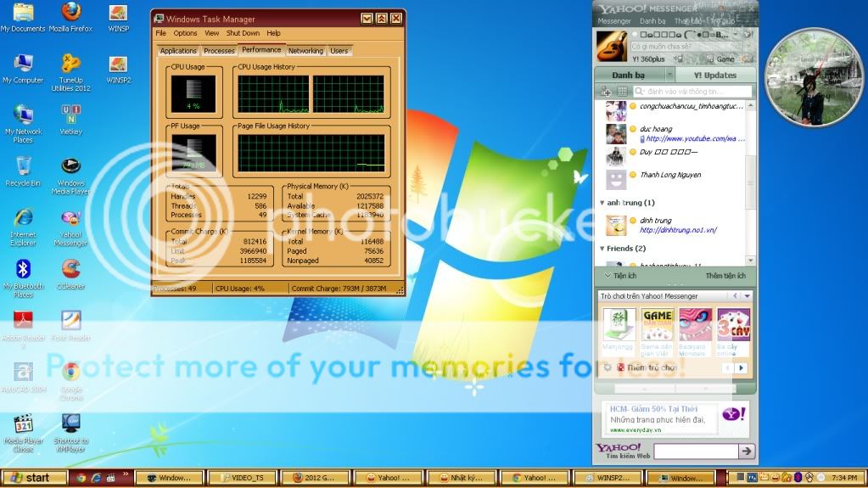The width and height of the screenshot is (868, 488).
Task: Switch to the Users tab
Action: (339, 51)
